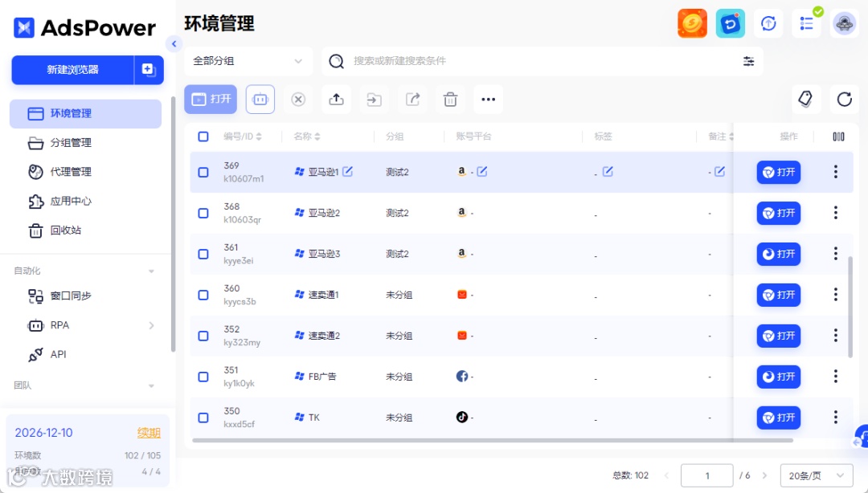Toggle the select-all header checkbox
This screenshot has height=493, width=868.
(x=203, y=136)
